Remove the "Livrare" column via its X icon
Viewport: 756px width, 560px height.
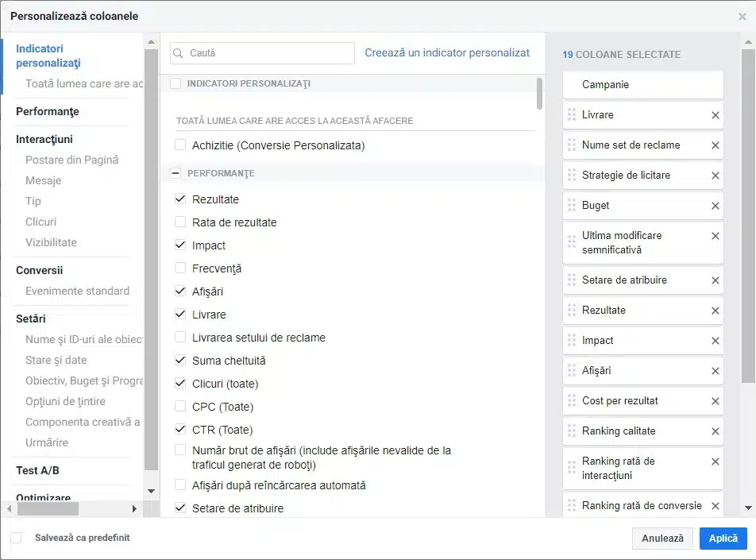click(x=714, y=114)
